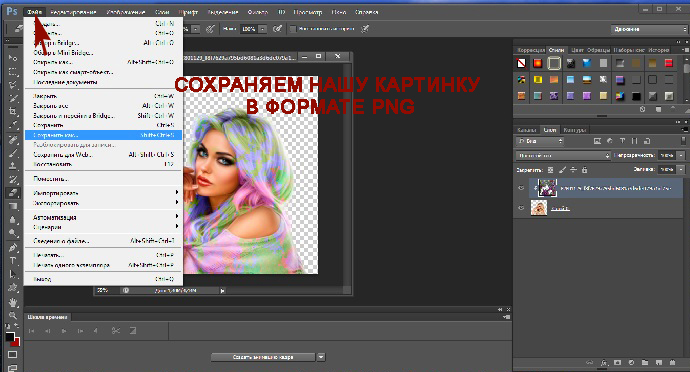
Task: Choose Save for Web menu entry
Action: [103, 155]
